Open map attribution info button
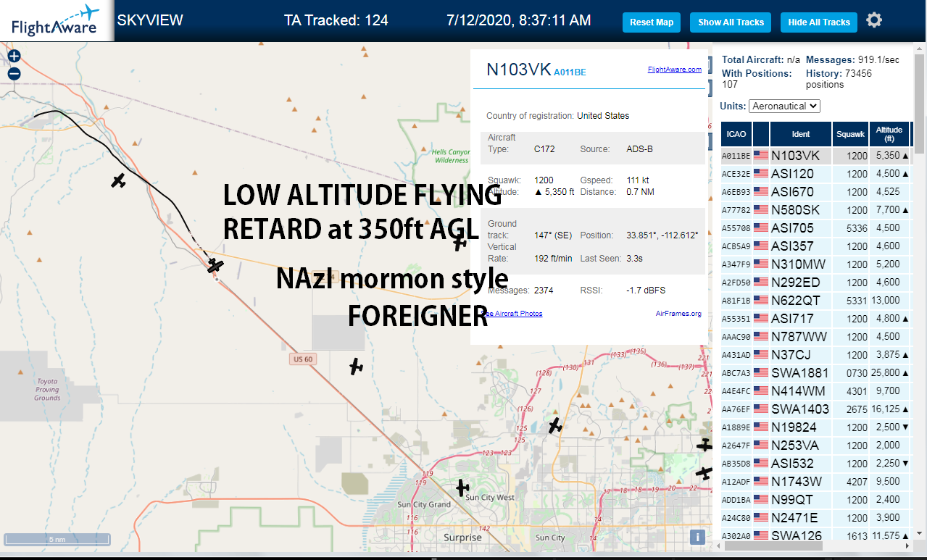The width and height of the screenshot is (927, 560). pos(697,537)
